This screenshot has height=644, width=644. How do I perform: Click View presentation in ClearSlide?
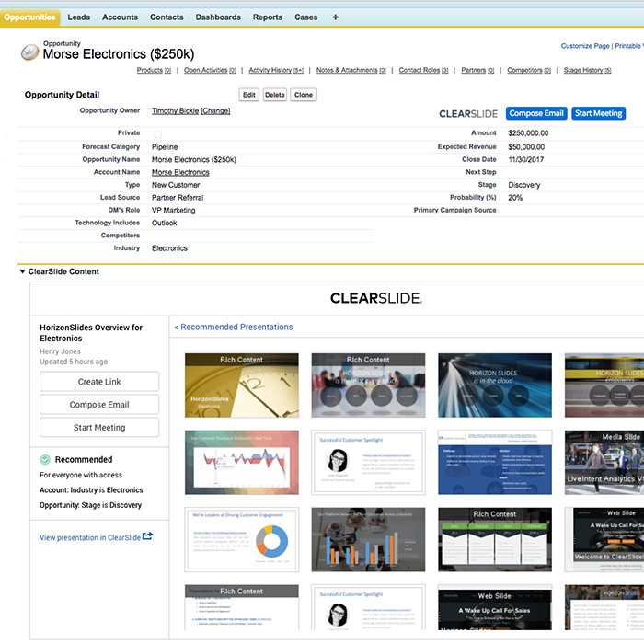90,537
